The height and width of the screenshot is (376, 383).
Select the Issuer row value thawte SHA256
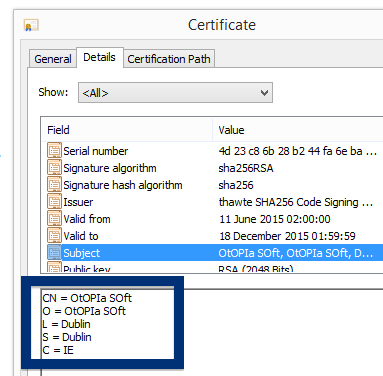click(x=296, y=202)
